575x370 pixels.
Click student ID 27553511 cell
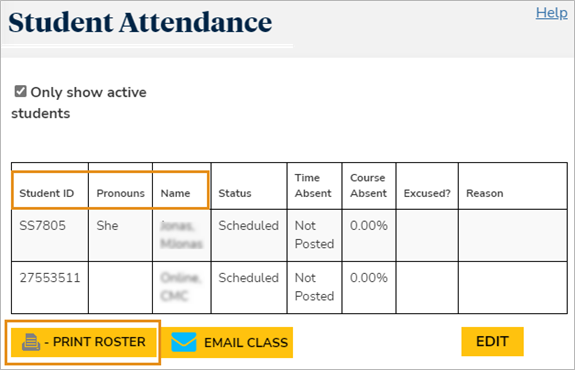[50, 278]
